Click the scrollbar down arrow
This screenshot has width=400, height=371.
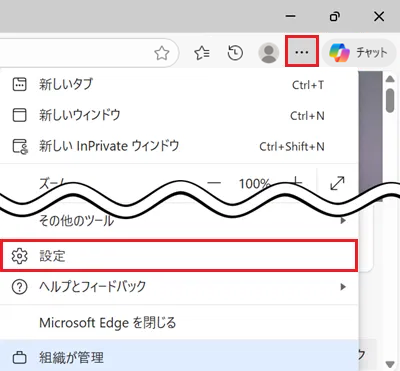[390, 364]
